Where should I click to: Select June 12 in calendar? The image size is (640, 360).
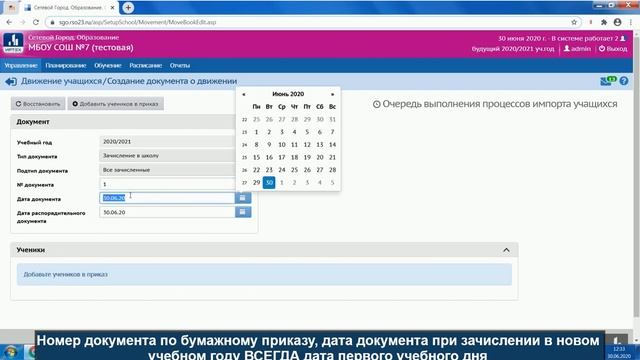tap(307, 144)
